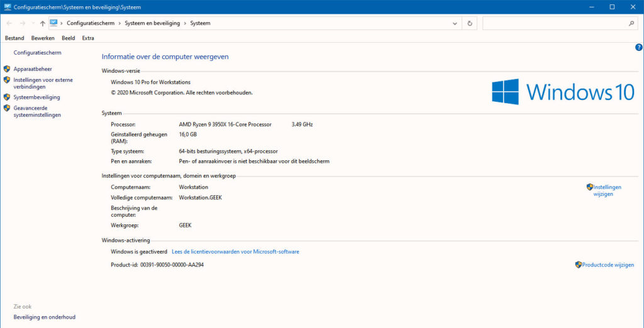The width and height of the screenshot is (644, 328).
Task: Click the heading Informatie over de computer weergeven
Action: [x=165, y=57]
